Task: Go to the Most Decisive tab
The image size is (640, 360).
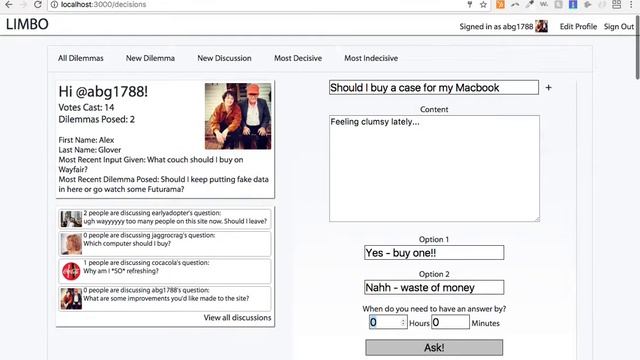Action: click(x=298, y=58)
